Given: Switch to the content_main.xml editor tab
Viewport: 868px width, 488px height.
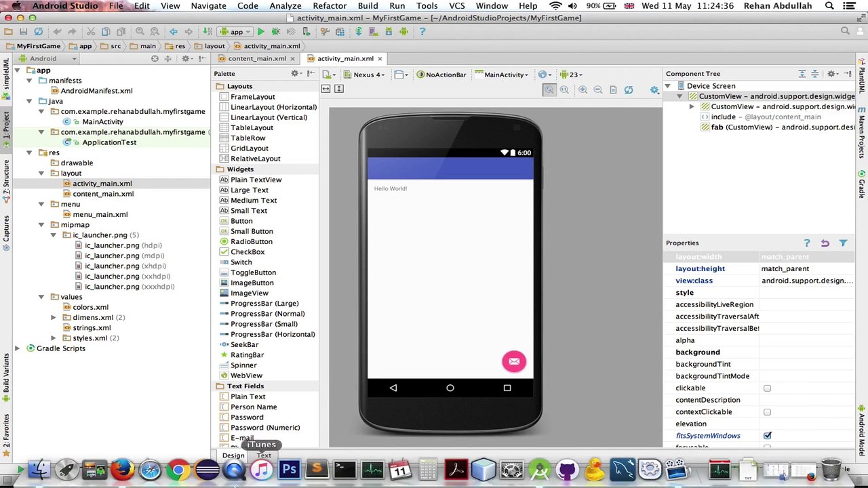Looking at the screenshot, I should pos(256,58).
